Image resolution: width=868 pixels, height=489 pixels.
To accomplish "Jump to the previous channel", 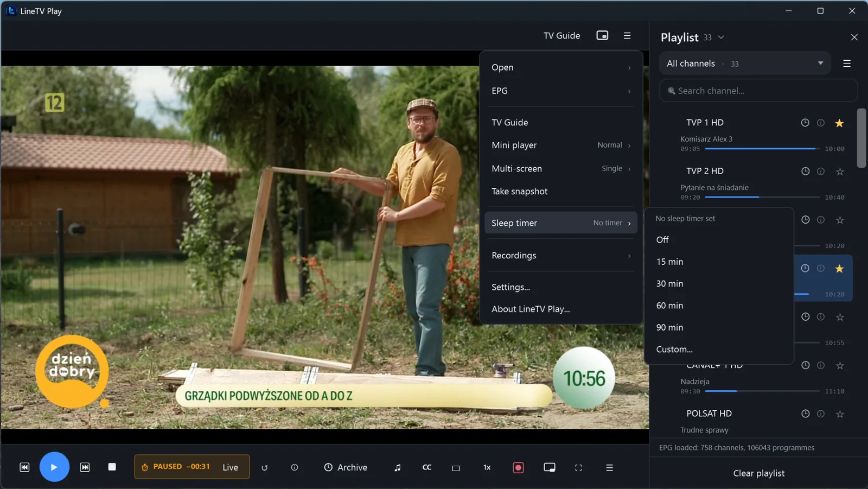I will 24,467.
